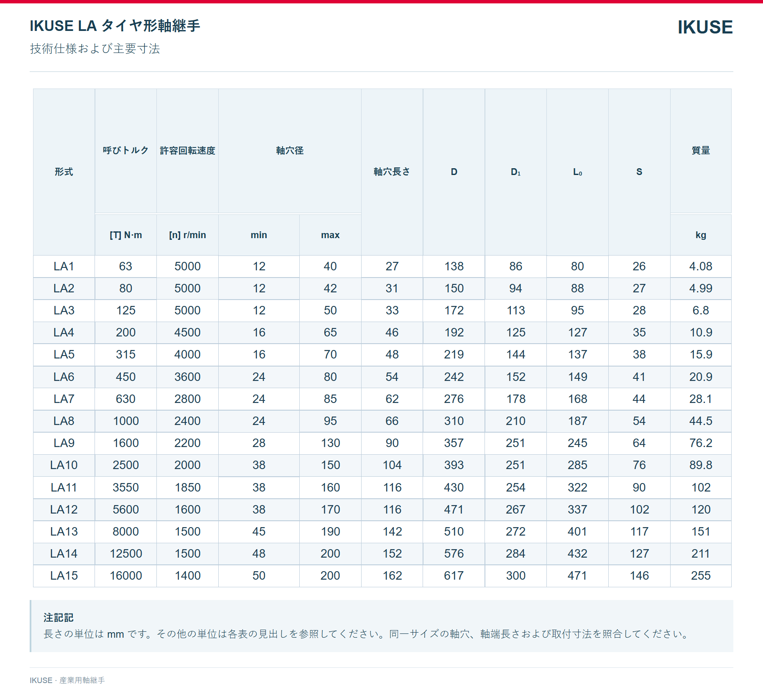Select the title IKUSE LA タイヤ形軸継手
This screenshot has width=763, height=700.
point(115,26)
